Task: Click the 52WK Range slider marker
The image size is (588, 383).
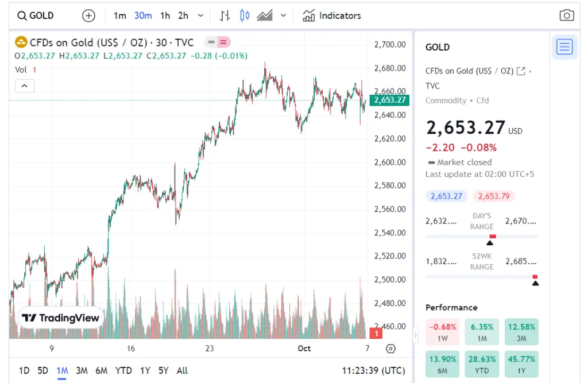Action: click(536, 283)
